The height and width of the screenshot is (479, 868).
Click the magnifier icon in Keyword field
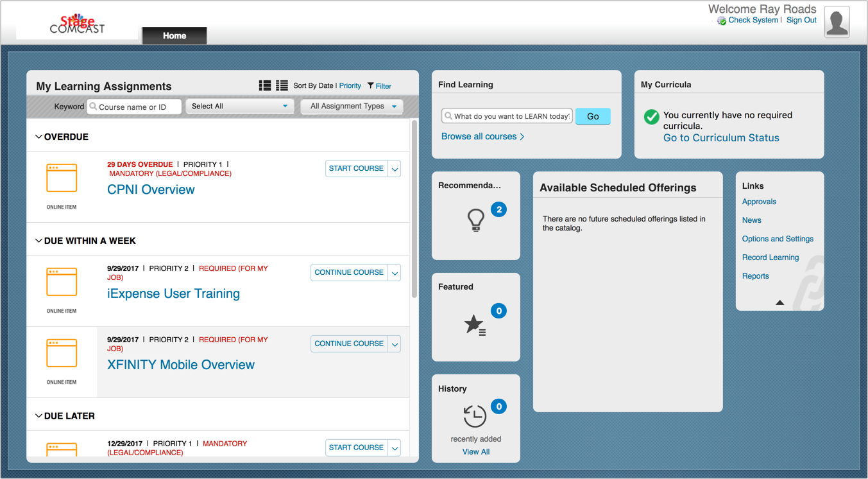94,107
